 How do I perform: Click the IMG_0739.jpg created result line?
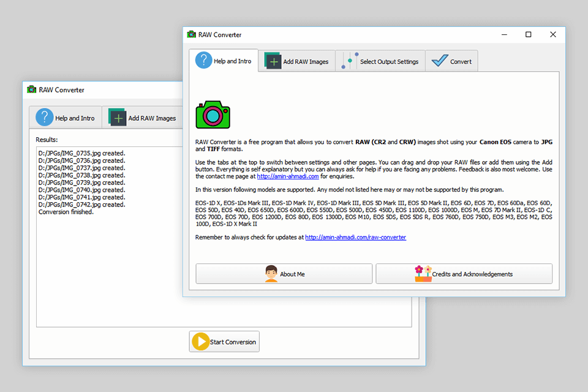81,183
